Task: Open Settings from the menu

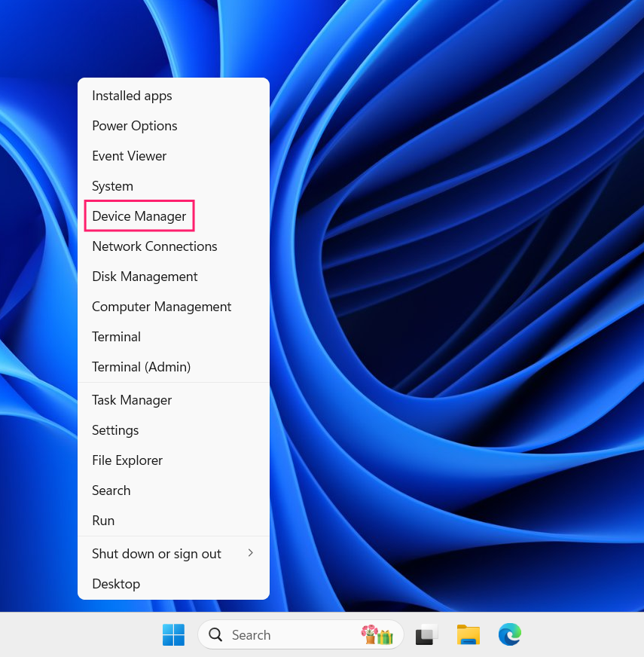Action: [173, 430]
